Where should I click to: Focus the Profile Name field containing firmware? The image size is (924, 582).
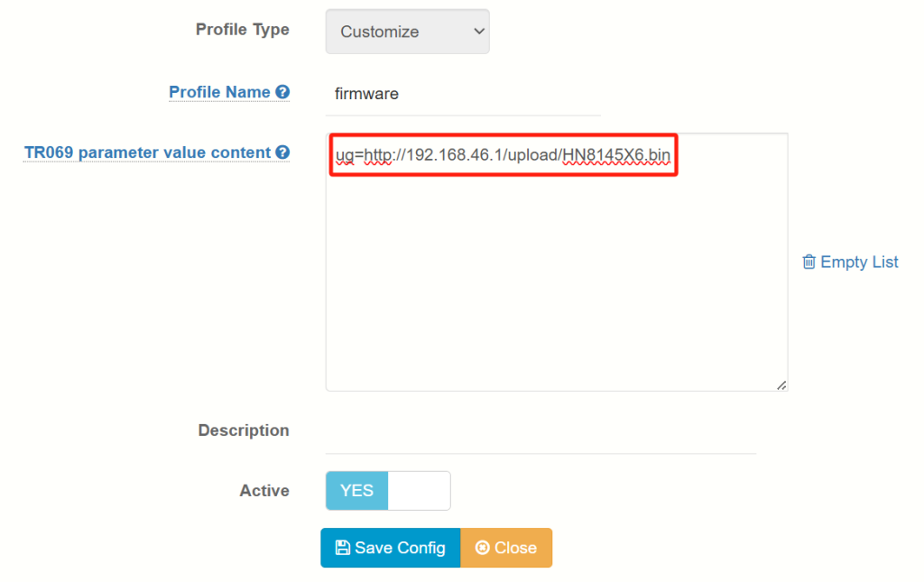coord(463,94)
